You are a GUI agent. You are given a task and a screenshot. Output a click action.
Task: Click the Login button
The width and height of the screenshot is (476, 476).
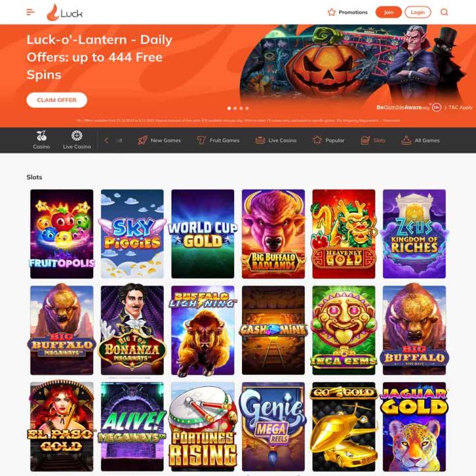coord(418,12)
